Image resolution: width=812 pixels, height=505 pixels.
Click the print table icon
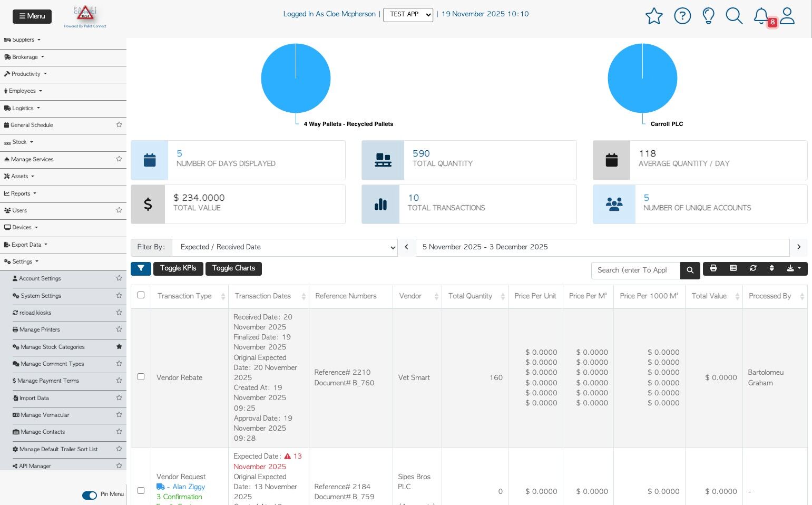pos(713,268)
